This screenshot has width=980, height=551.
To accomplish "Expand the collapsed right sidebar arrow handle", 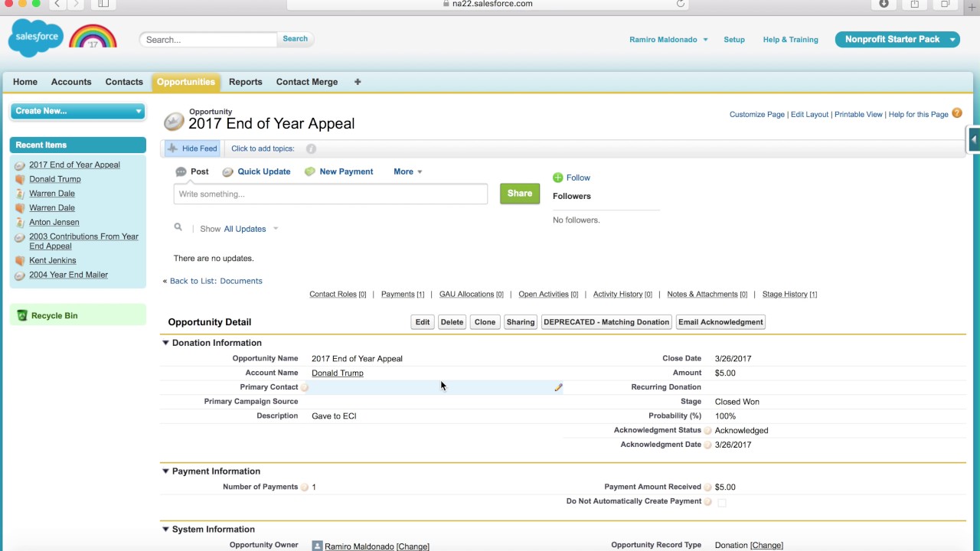I will (973, 139).
